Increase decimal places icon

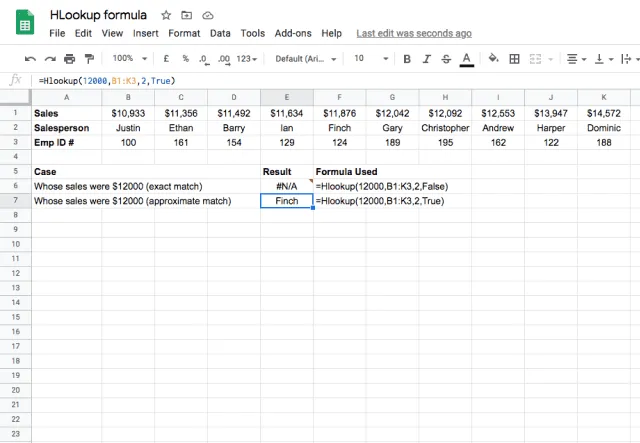pyautogui.click(x=224, y=60)
